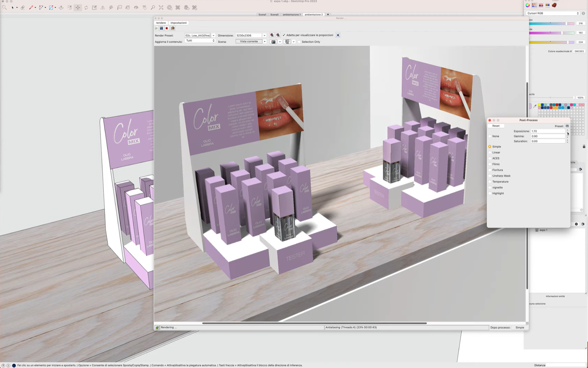Click the green start render icon
The height and width of the screenshot is (368, 588).
[156, 28]
